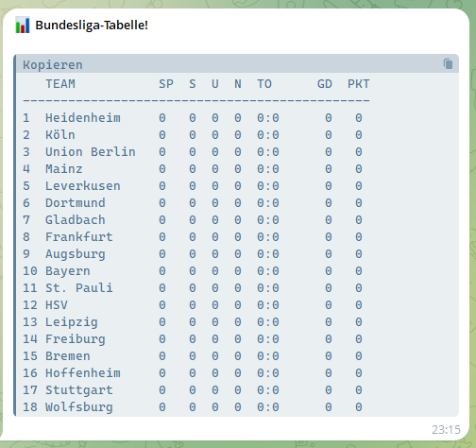The image size is (476, 448).
Task: Click the TEAM column header
Action: pos(60,84)
